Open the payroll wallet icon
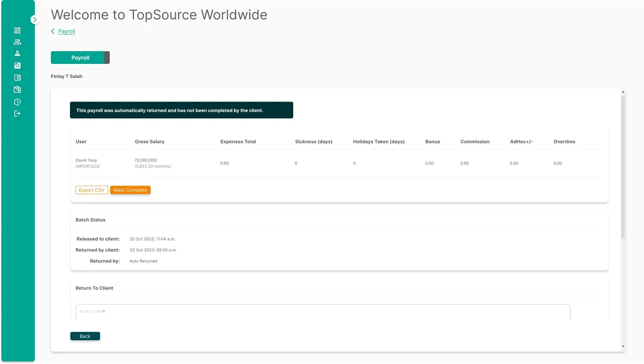Image resolution: width=644 pixels, height=364 pixels. 17,77
